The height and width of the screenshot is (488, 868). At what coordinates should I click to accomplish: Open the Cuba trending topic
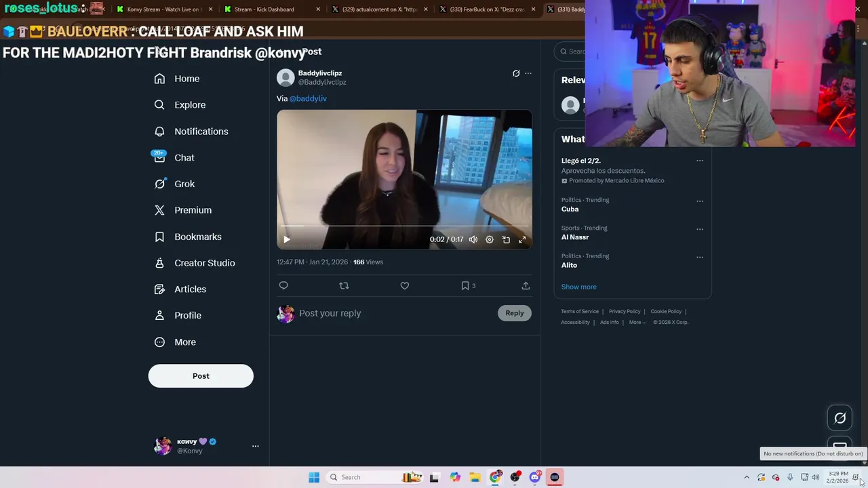570,209
